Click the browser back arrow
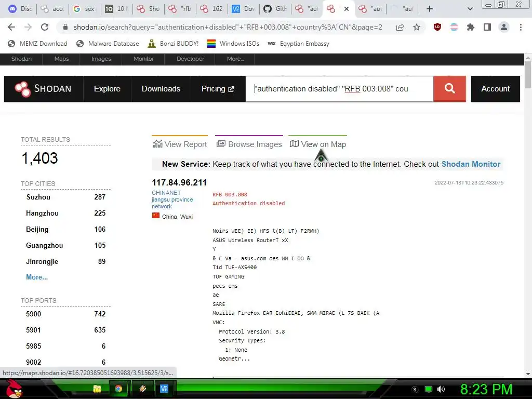Viewport: 532px width, 399px height. pos(11,27)
